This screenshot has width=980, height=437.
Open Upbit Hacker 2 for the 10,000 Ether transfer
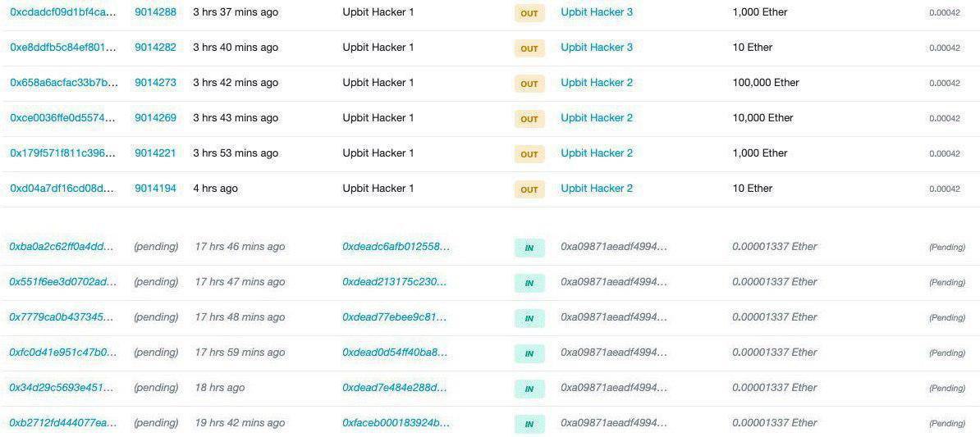point(597,117)
